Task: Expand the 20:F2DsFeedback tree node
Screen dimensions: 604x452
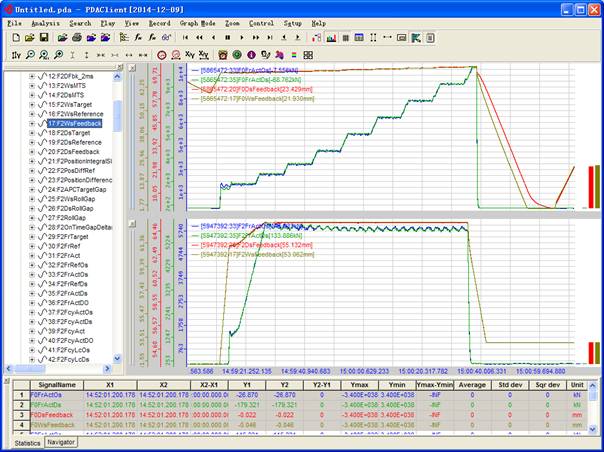Action: point(32,151)
